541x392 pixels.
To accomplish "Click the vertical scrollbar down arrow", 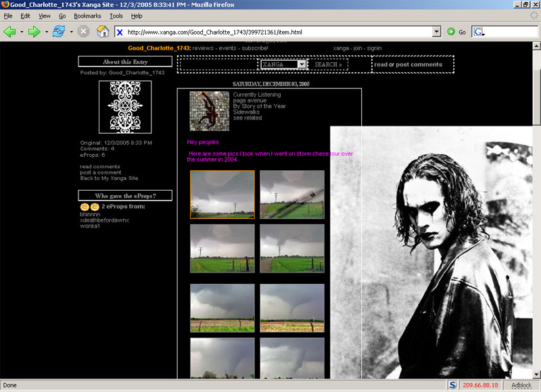I will [x=536, y=374].
